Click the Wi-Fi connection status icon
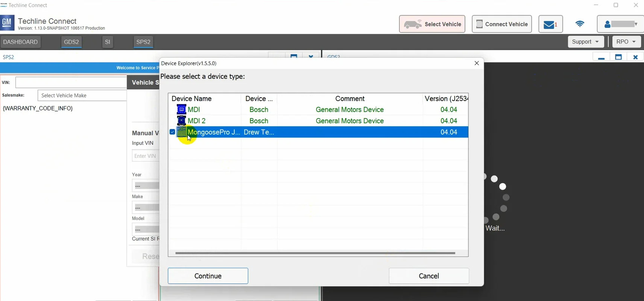Viewport: 644px width, 301px height. point(580,24)
